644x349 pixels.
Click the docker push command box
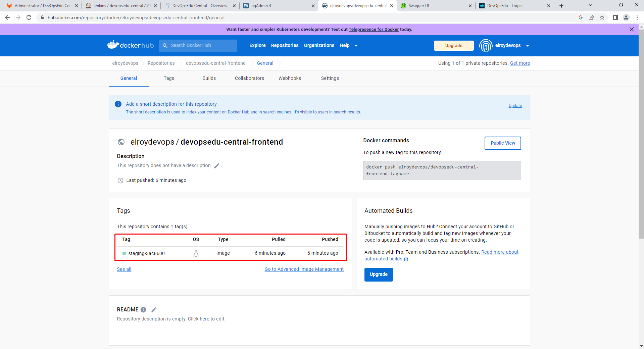(442, 170)
